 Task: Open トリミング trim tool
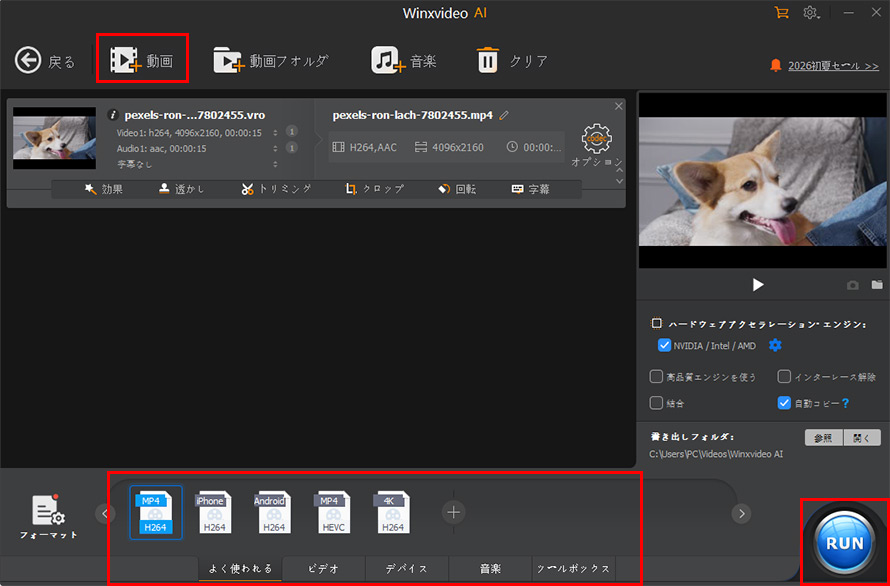(276, 189)
